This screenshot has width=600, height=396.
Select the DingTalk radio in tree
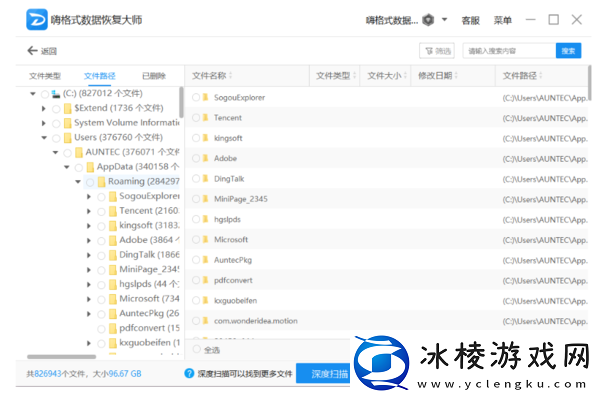tap(101, 256)
